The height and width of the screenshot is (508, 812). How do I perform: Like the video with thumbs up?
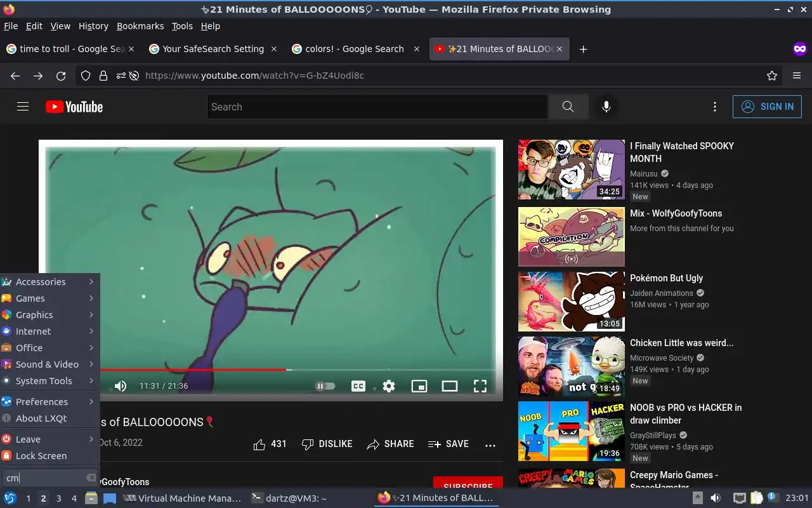pos(270,444)
